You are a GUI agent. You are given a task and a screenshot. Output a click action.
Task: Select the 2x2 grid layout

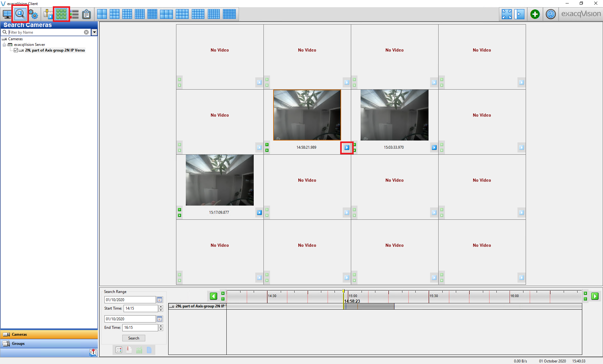[x=102, y=14]
